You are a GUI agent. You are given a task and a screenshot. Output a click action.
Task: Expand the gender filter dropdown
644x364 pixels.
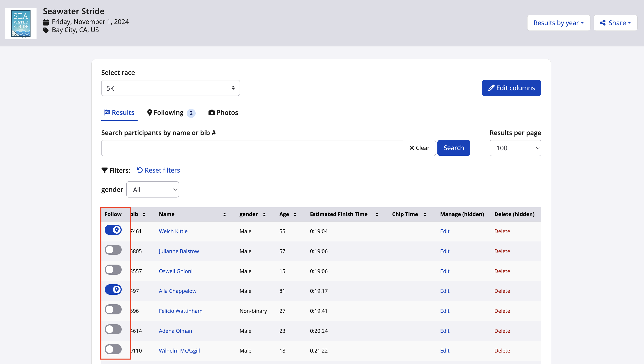point(153,189)
